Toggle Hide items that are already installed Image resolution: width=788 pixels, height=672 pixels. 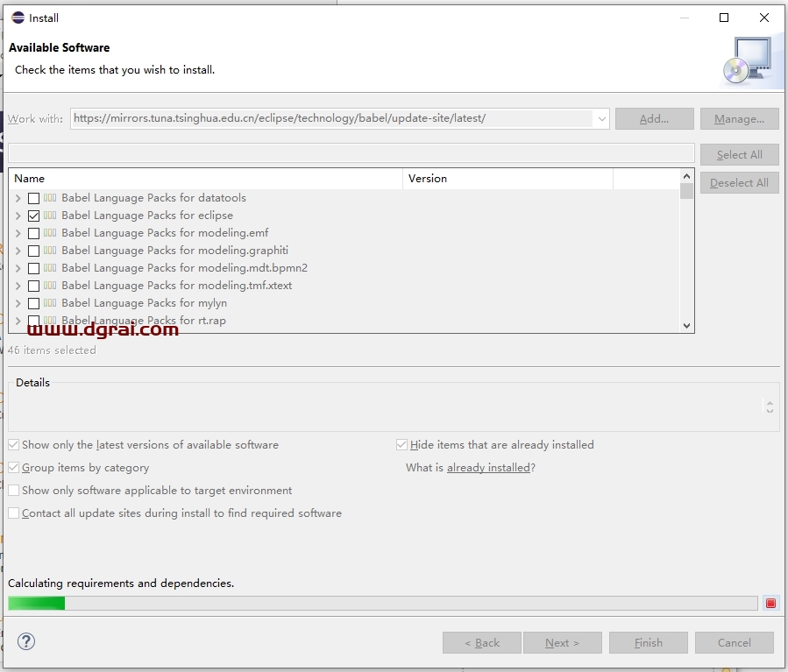[401, 444]
